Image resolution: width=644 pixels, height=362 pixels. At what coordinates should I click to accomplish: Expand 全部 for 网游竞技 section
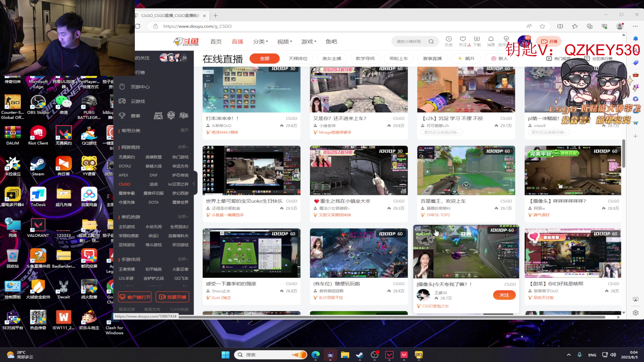[x=183, y=147]
